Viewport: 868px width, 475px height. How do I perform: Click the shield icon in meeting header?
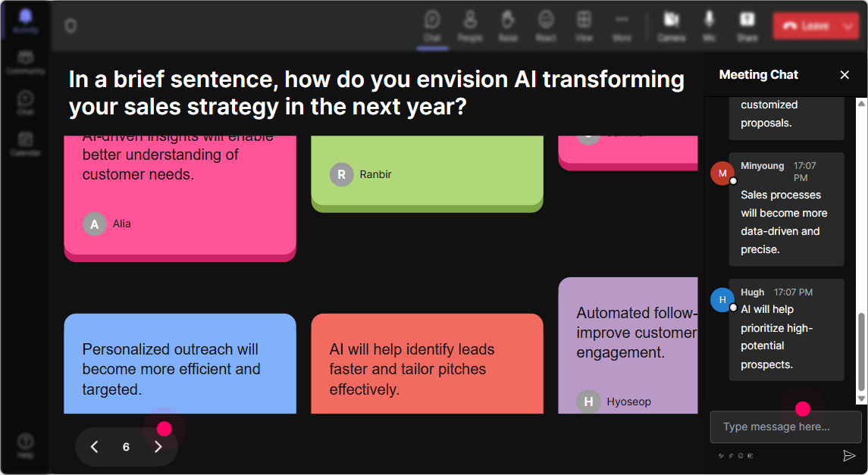(x=71, y=26)
